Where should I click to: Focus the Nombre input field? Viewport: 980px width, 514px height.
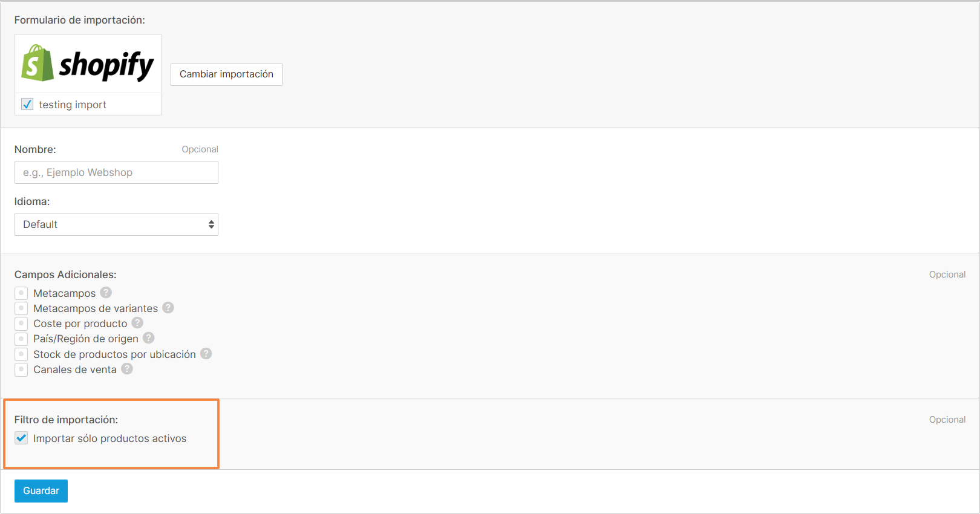116,172
